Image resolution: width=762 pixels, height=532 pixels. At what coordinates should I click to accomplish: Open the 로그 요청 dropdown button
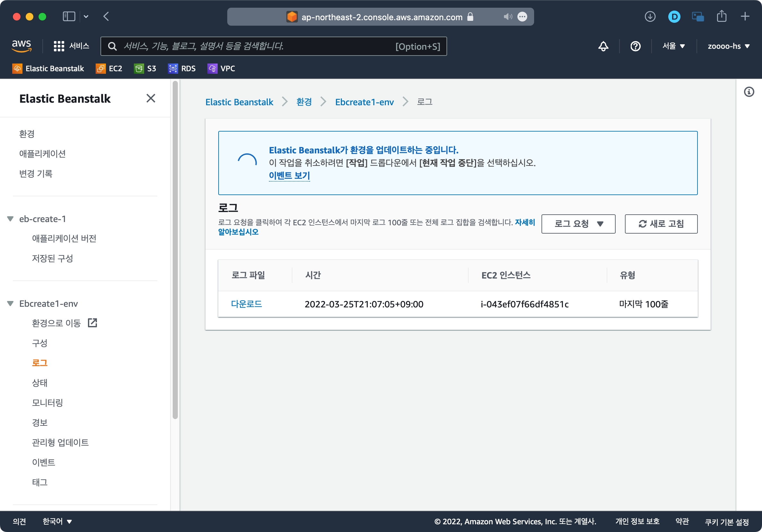pos(578,224)
